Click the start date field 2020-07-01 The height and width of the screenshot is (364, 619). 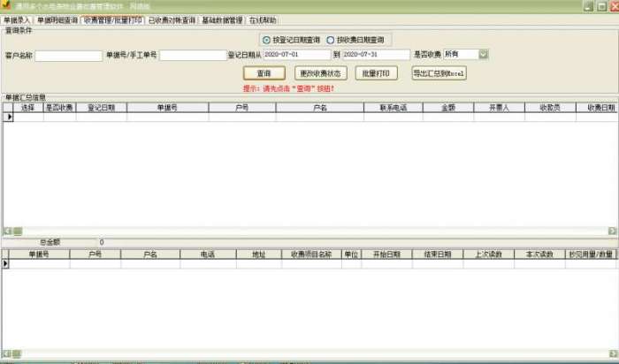(296, 55)
